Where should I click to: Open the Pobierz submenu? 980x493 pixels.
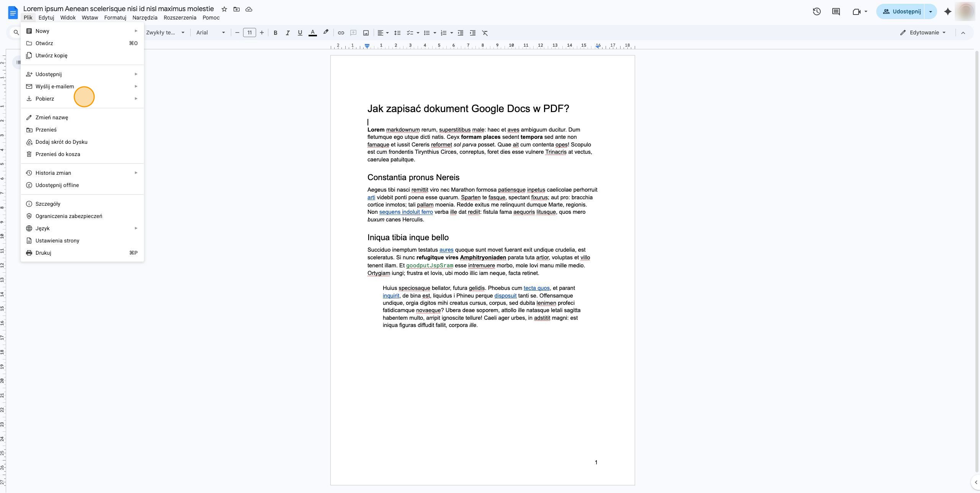coord(82,99)
